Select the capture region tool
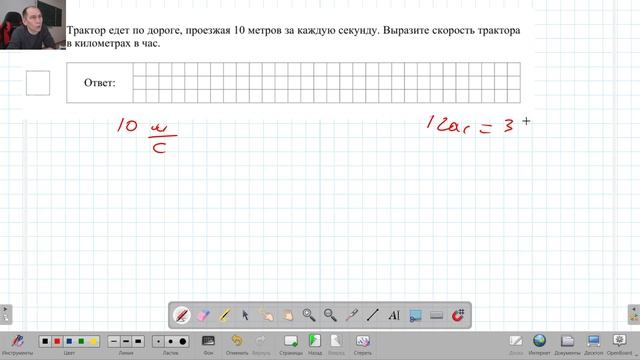 coord(415,315)
